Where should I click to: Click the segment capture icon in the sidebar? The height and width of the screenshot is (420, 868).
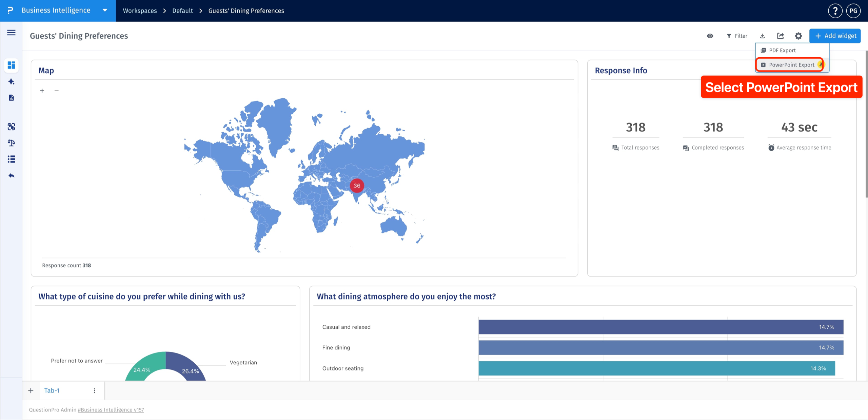[11, 127]
